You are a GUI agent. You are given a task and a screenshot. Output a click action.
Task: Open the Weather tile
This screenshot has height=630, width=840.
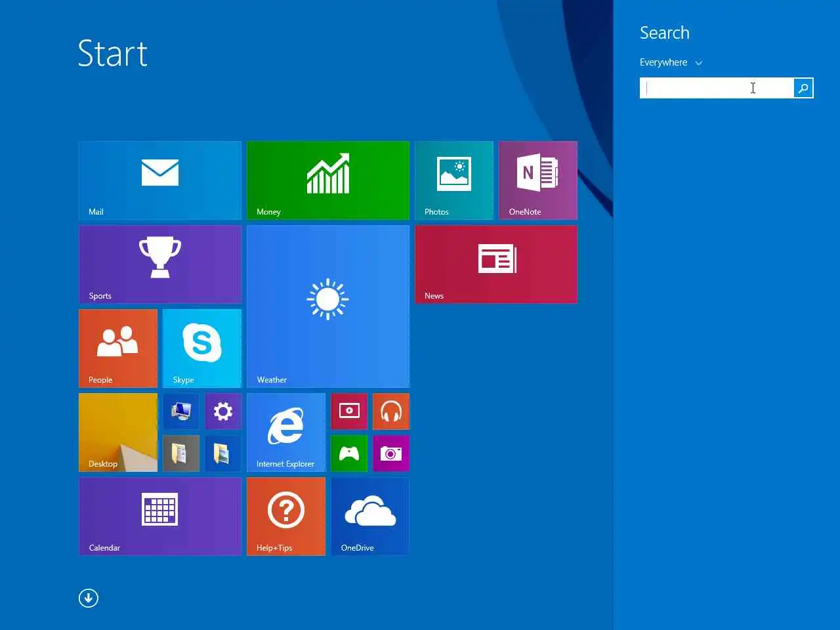[x=328, y=306]
